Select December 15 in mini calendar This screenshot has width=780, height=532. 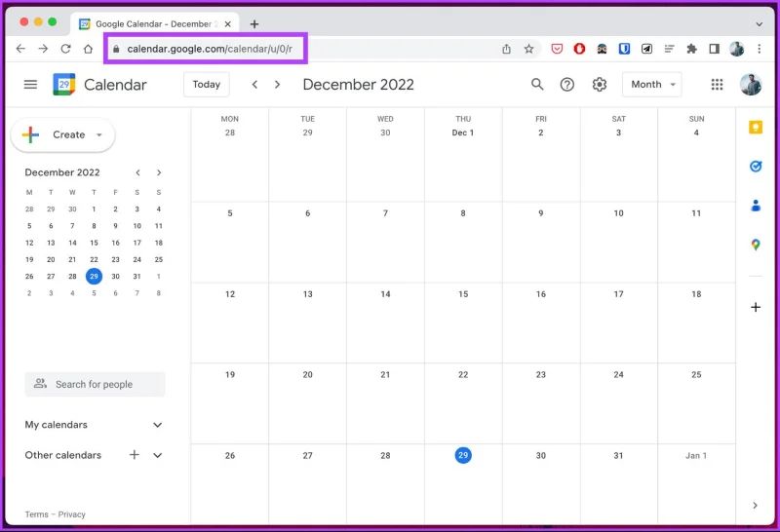(x=94, y=243)
